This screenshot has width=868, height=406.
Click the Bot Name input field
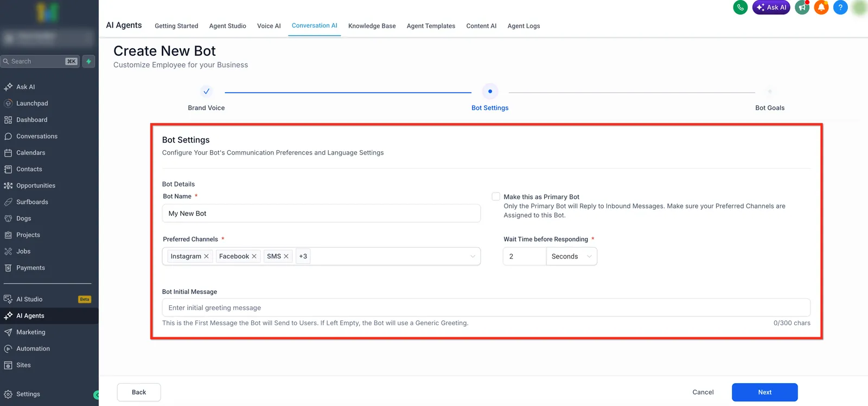tap(321, 214)
